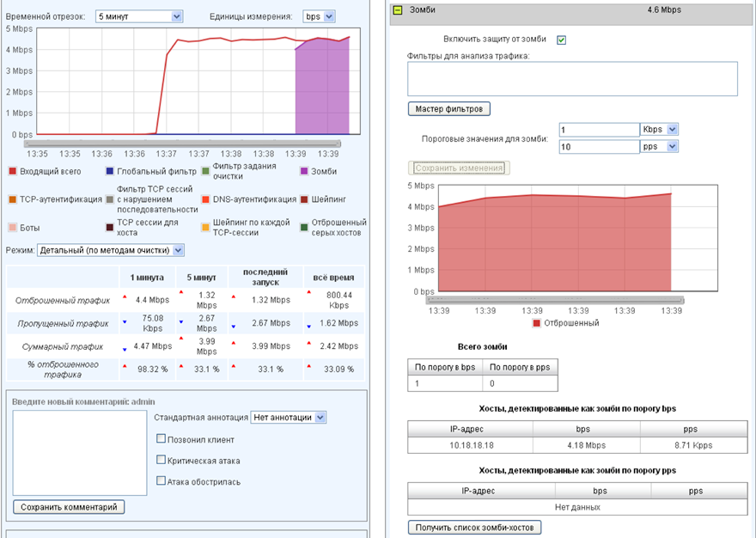Expand the Режим Детальный dropdown
Viewport: 756px width, 538px height.
pos(111,250)
